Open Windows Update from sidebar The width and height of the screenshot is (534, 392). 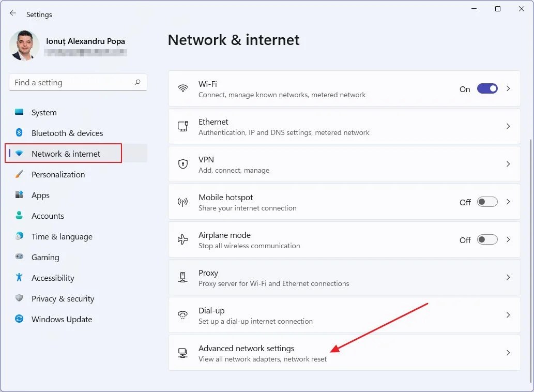click(x=62, y=319)
